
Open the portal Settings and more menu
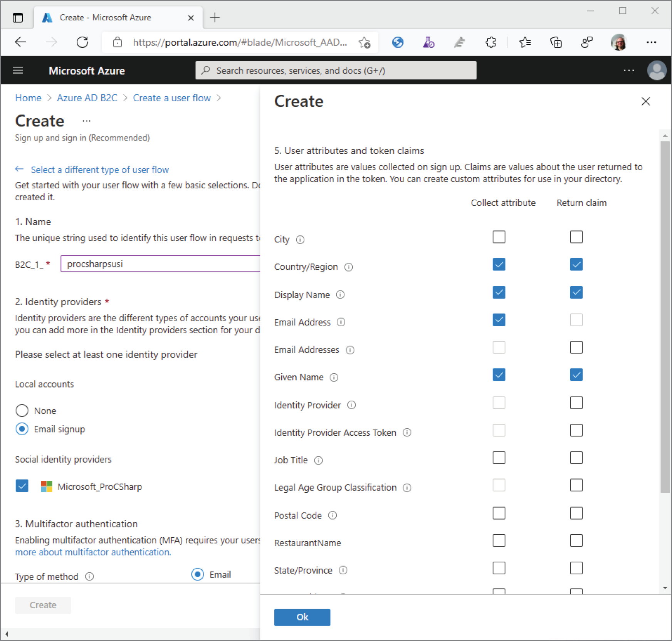pos(629,70)
